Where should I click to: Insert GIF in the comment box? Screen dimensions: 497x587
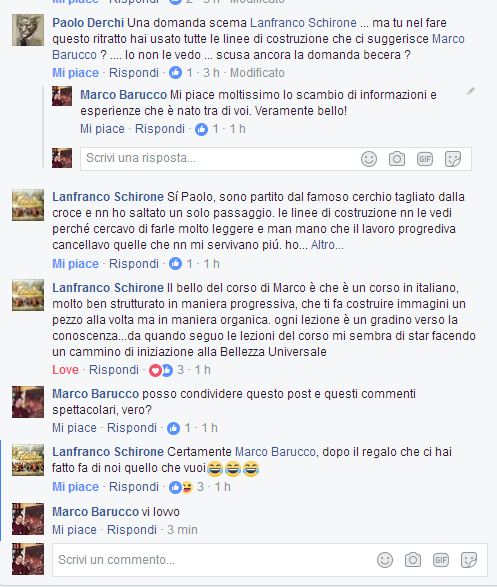(441, 560)
